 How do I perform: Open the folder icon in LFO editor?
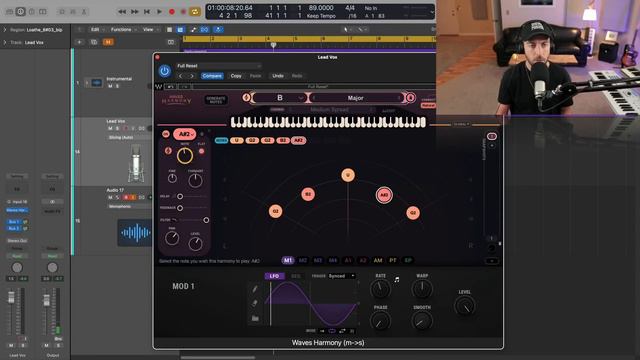pyautogui.click(x=255, y=318)
